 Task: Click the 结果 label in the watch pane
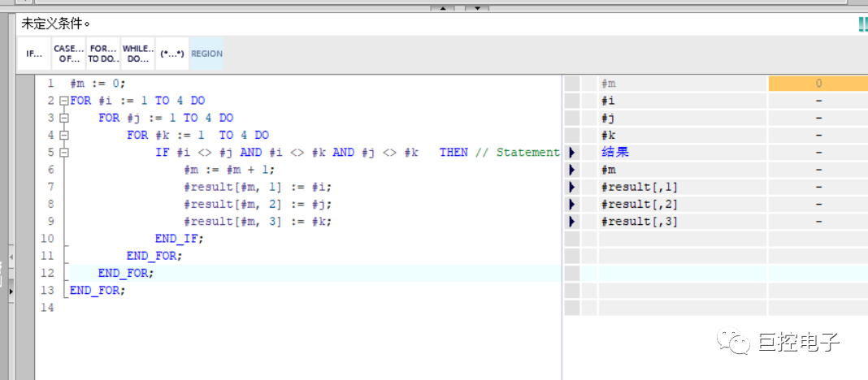click(x=615, y=153)
